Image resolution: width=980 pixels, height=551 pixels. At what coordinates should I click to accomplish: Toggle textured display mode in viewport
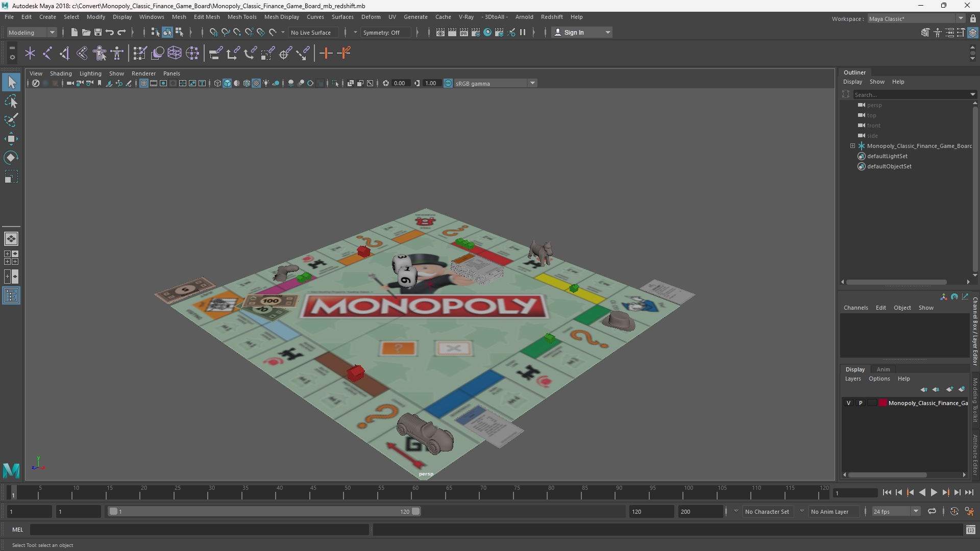click(256, 83)
